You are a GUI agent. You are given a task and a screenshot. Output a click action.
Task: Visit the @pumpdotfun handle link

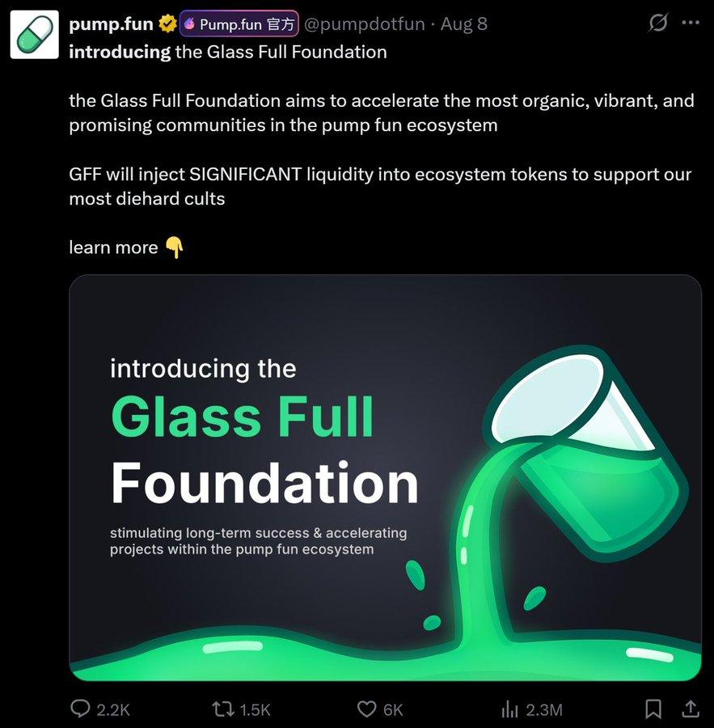pos(364,24)
